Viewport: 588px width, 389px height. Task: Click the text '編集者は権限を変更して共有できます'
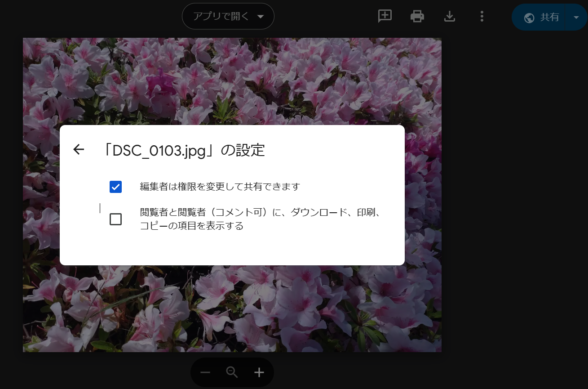click(220, 186)
